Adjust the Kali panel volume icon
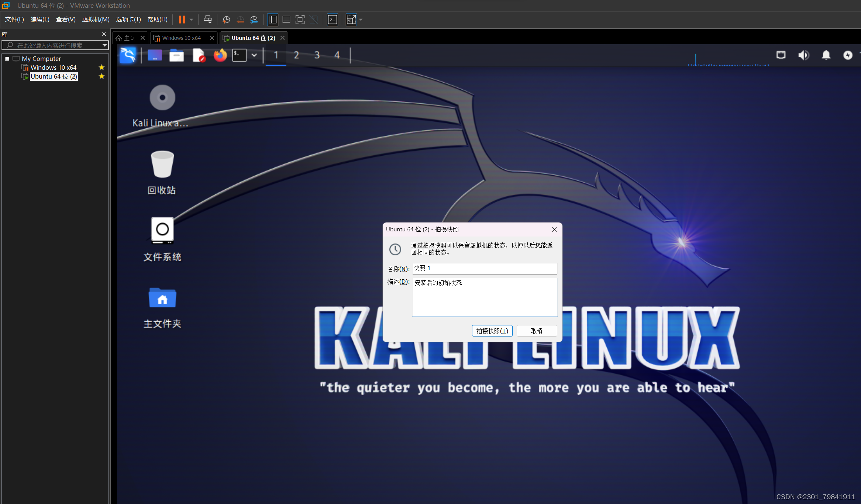Screen dimensions: 861x504 pyautogui.click(x=803, y=55)
